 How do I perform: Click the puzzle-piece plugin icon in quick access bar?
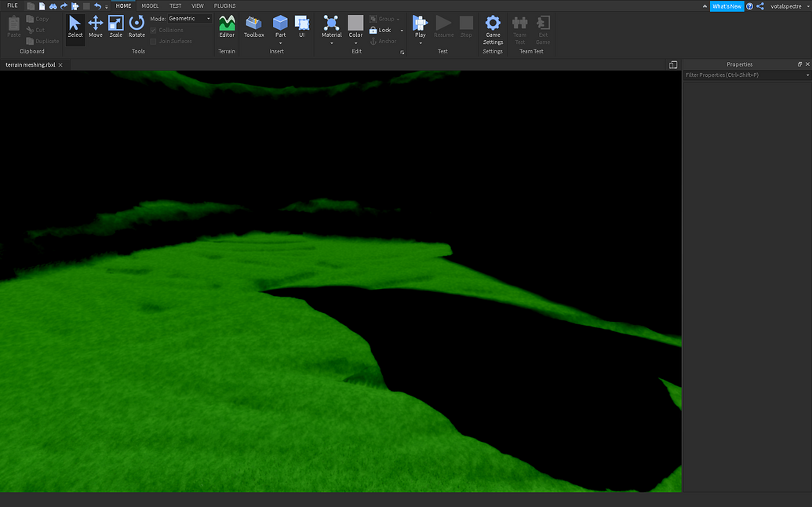click(x=75, y=6)
